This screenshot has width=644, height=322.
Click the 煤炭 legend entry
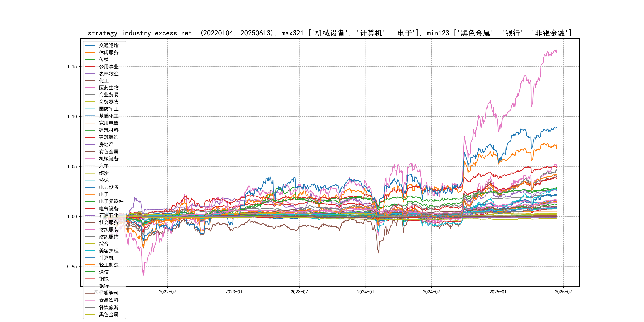pyautogui.click(x=104, y=173)
